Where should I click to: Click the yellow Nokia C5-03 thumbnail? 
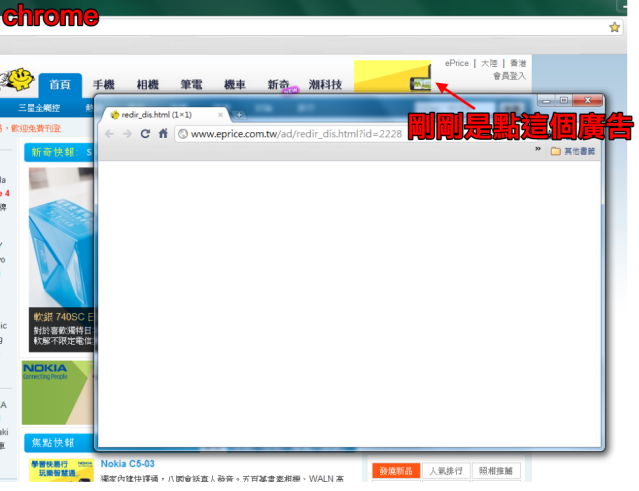(62, 470)
